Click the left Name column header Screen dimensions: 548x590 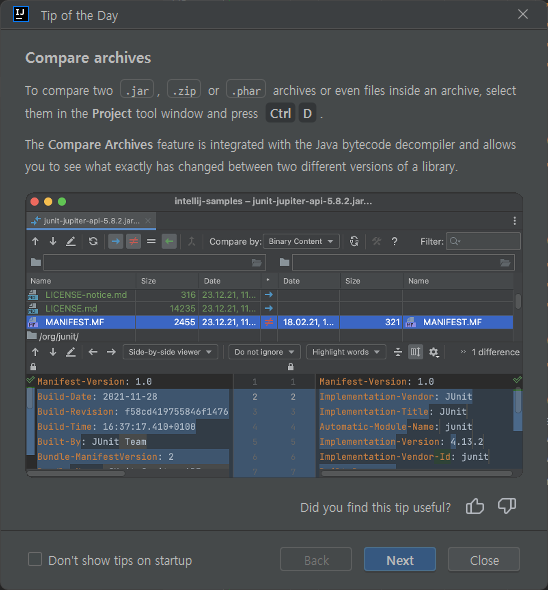[81, 281]
